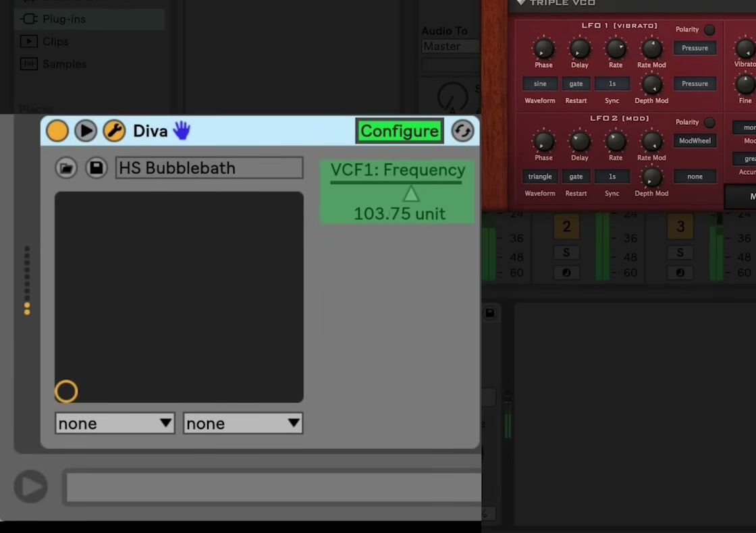Click the LFO 1 Depth Mod knob

(651, 84)
